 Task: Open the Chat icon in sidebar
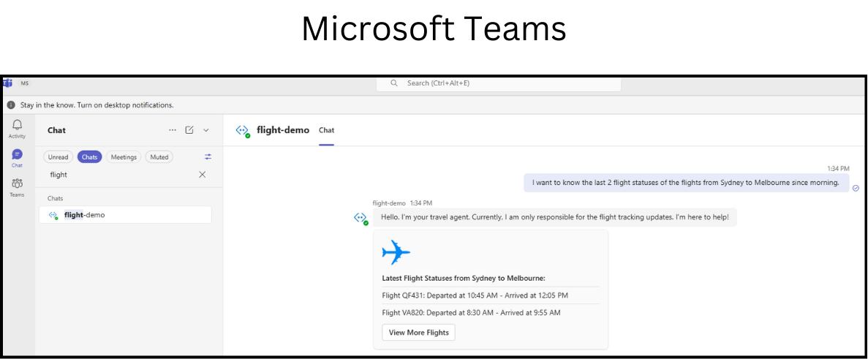(x=17, y=158)
